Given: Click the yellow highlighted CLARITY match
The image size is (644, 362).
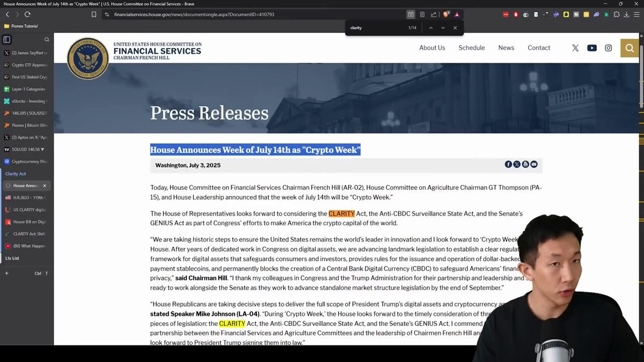Looking at the screenshot, I should [x=232, y=323].
